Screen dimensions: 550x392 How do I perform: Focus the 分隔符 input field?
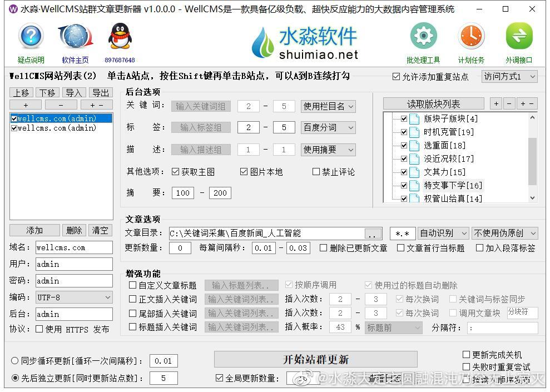[503, 328]
